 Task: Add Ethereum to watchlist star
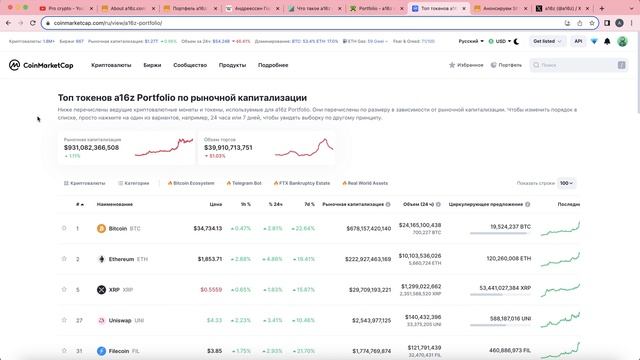pyautogui.click(x=64, y=259)
